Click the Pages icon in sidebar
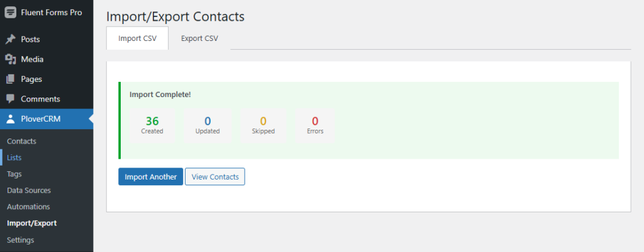644x252 pixels. (11, 79)
